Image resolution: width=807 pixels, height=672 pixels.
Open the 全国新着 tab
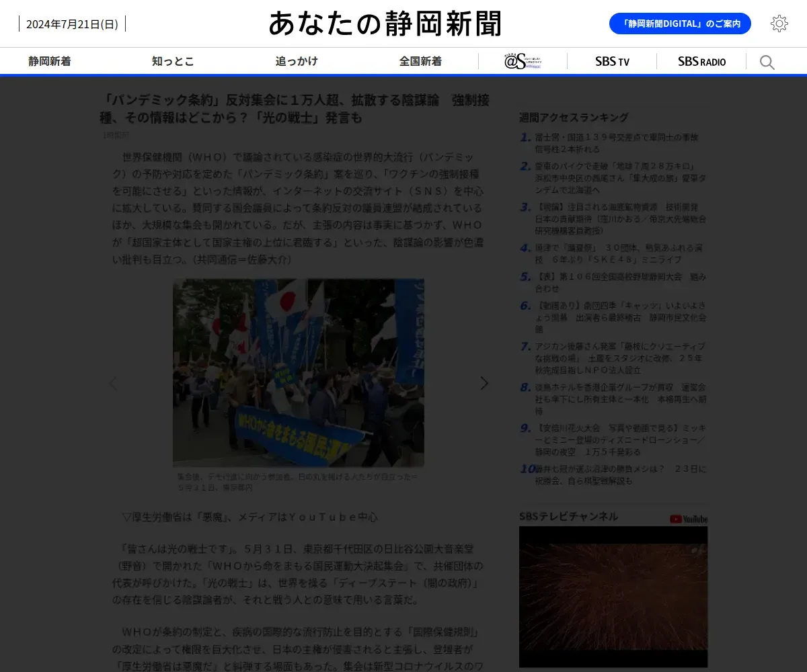click(x=420, y=61)
